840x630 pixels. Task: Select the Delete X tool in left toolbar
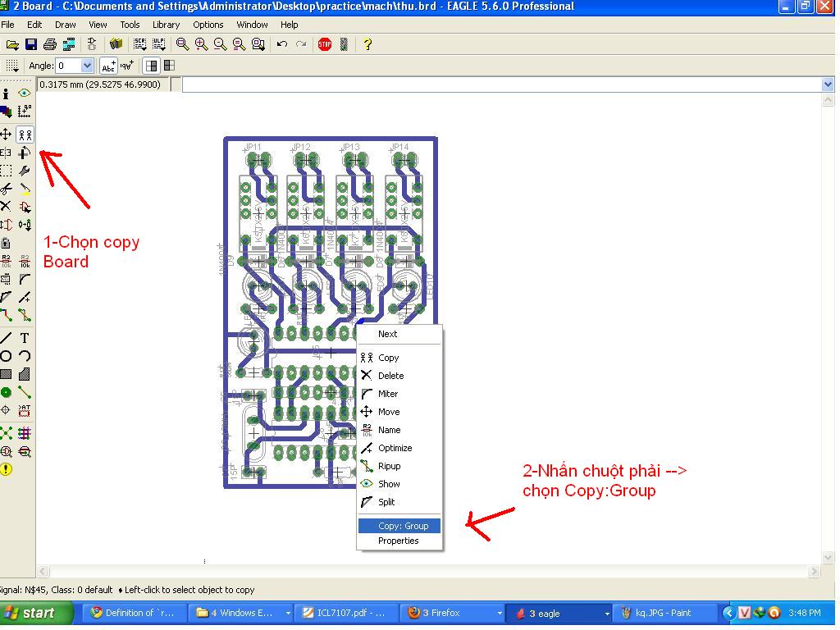tap(6, 206)
